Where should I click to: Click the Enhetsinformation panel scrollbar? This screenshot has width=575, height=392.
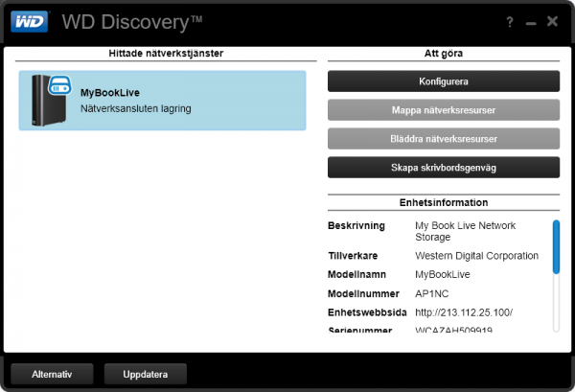coord(556,247)
